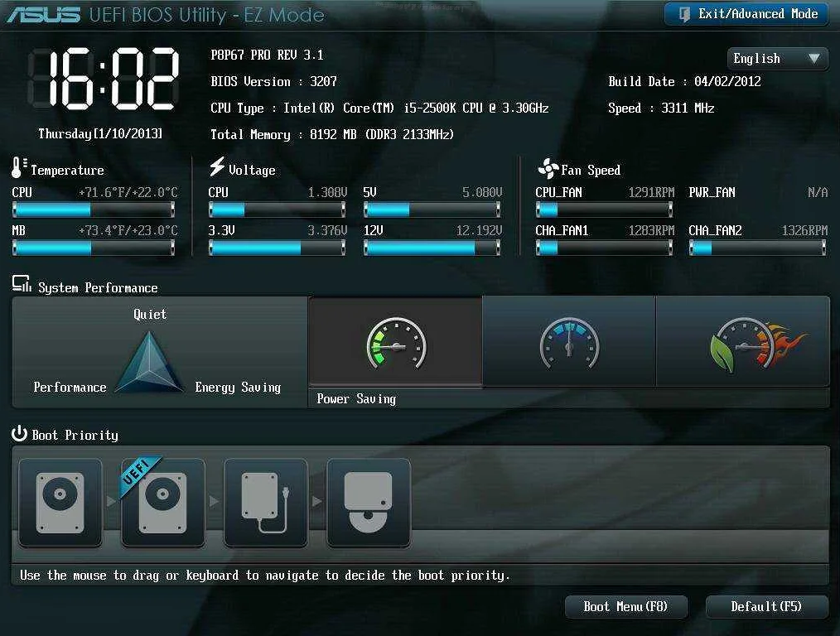Click Default (F5) button
The image size is (840, 636).
766,606
